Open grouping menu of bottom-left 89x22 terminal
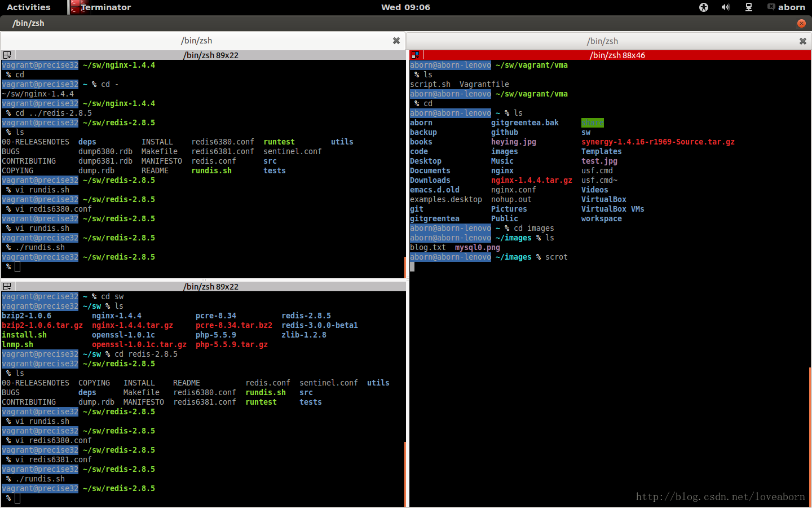 tap(7, 287)
